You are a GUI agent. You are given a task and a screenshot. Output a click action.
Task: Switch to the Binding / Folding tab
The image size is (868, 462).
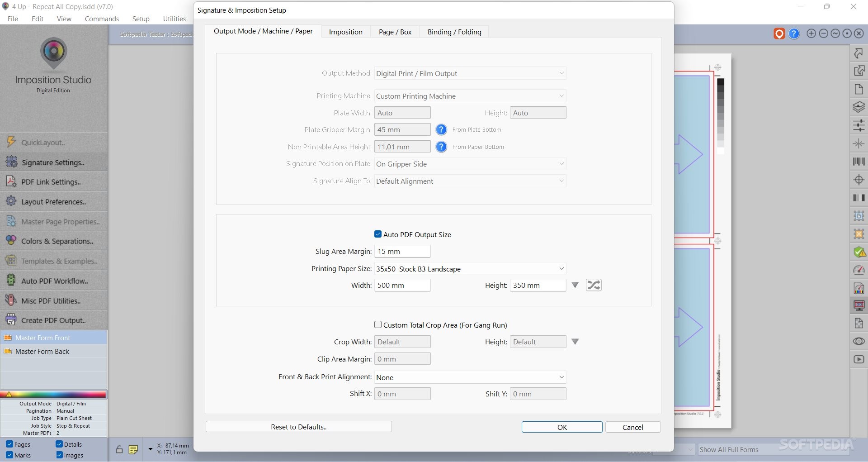454,32
